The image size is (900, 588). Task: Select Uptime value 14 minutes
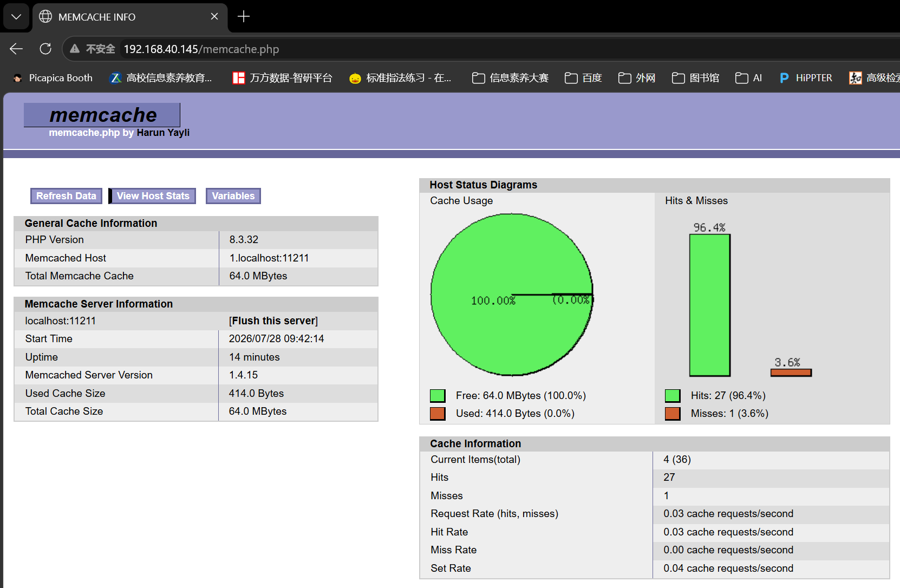(x=254, y=357)
